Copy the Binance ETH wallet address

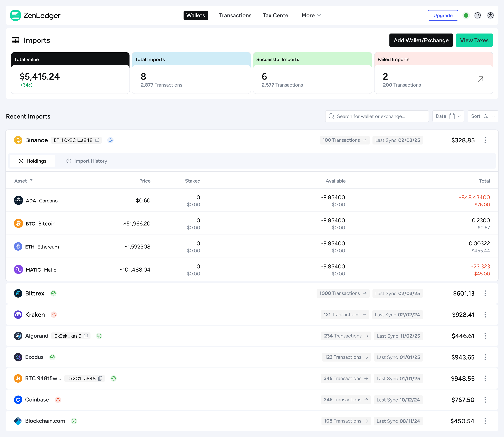tap(97, 140)
